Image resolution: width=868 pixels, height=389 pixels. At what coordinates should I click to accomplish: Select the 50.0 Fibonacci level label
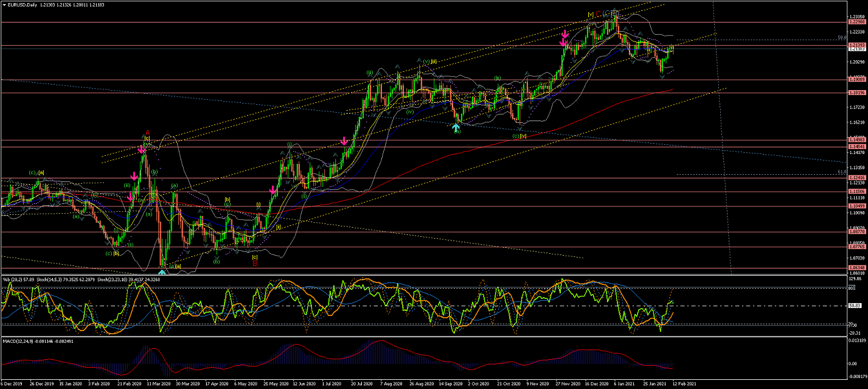[x=842, y=37]
